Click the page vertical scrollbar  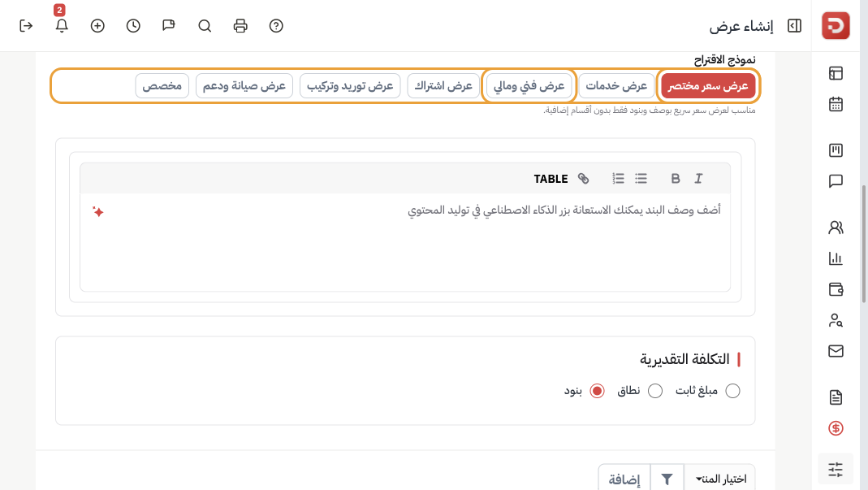click(x=864, y=244)
